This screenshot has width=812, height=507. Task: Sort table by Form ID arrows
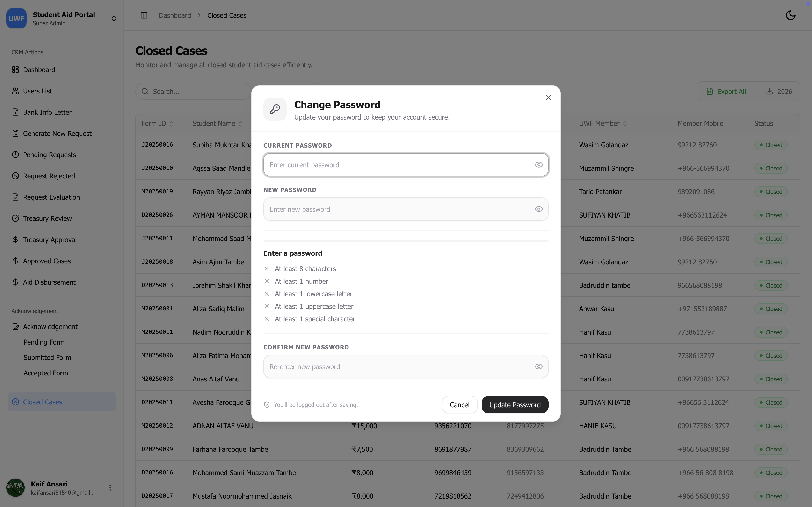tap(171, 124)
